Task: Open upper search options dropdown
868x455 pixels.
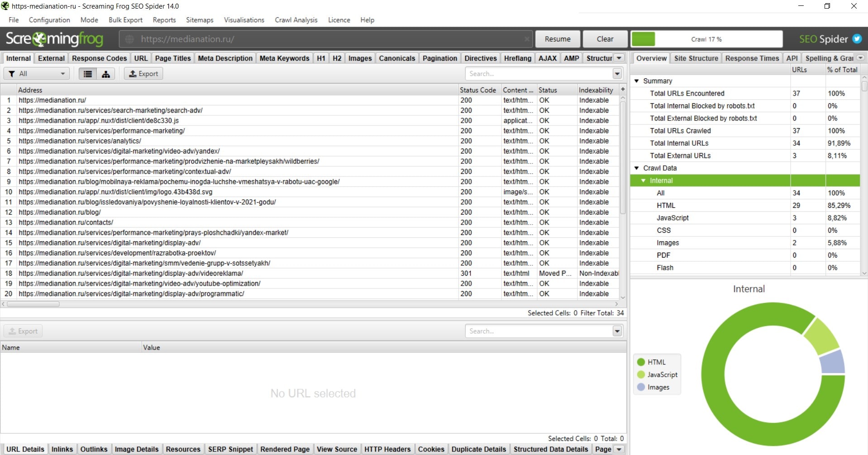Action: tap(617, 74)
